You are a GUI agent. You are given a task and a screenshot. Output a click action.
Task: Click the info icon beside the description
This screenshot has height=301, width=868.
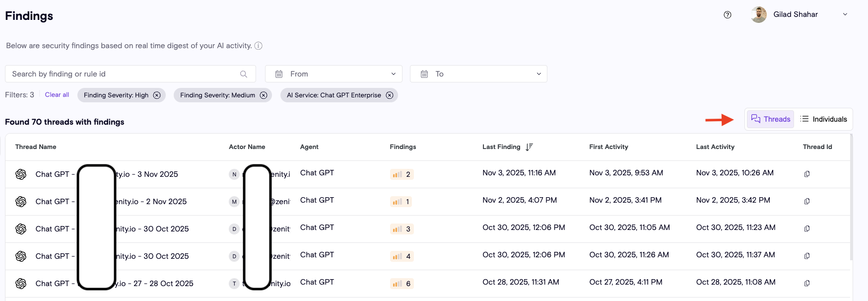click(258, 46)
